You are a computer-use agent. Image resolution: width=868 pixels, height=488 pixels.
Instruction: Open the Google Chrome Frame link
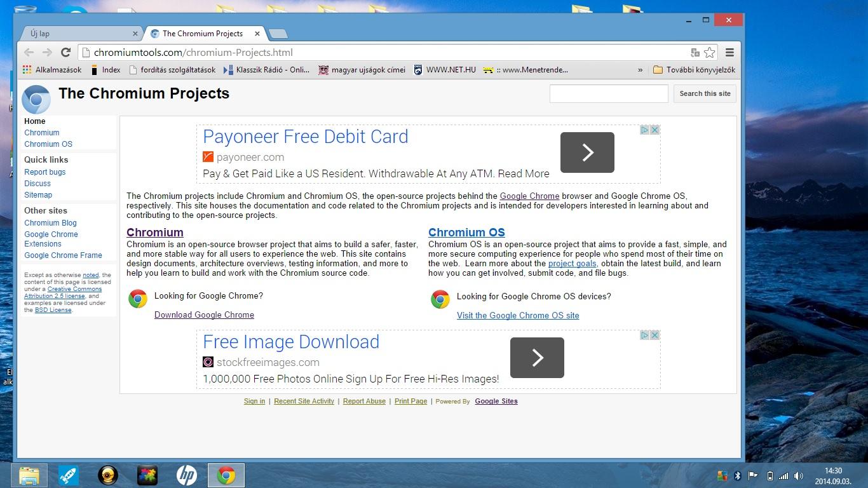[x=63, y=255]
